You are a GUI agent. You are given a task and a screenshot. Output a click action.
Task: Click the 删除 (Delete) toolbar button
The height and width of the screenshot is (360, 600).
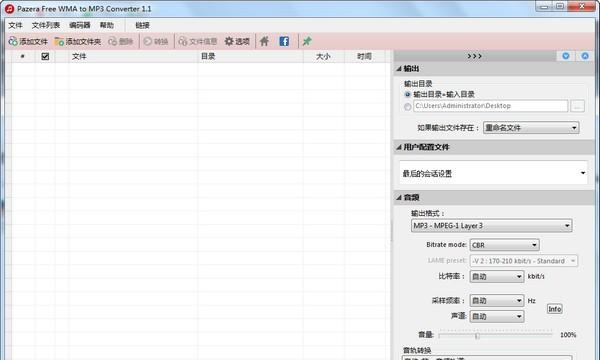pos(121,41)
